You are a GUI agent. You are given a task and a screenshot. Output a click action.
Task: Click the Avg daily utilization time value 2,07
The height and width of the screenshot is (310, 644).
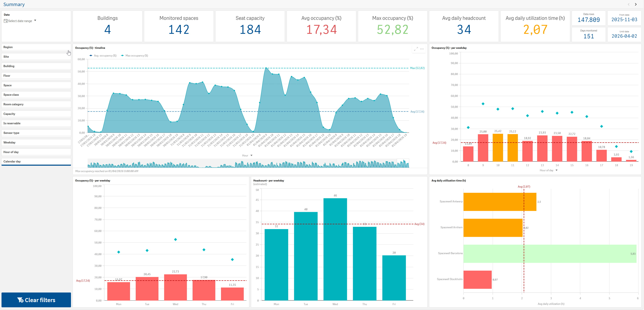click(x=535, y=29)
